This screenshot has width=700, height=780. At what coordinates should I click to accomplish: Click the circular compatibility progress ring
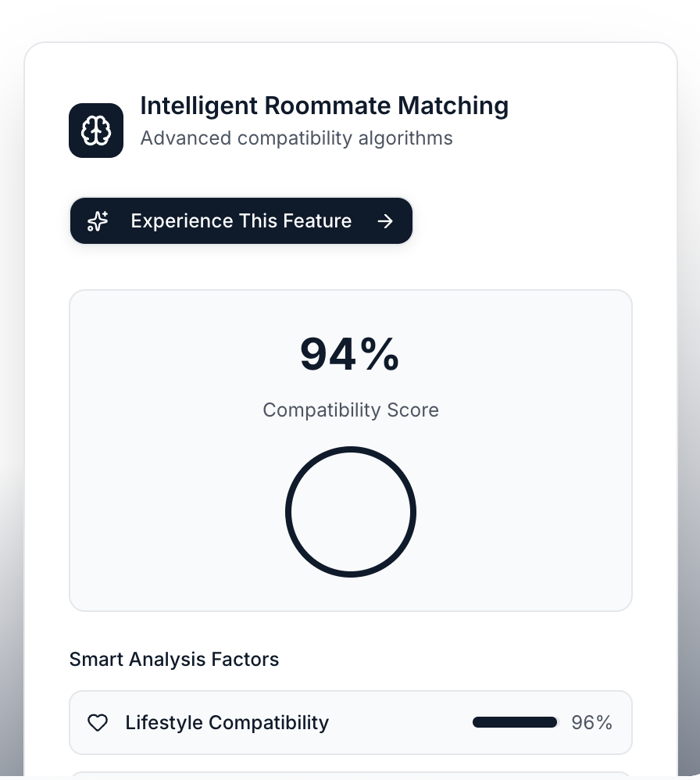point(288,512)
